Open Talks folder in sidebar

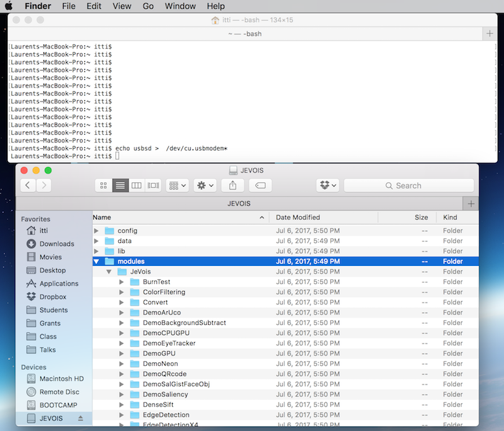coord(54,350)
